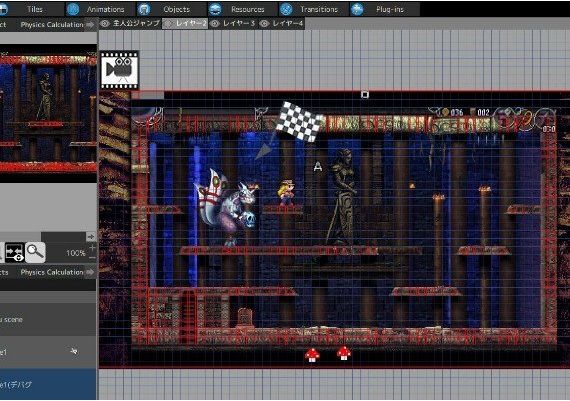Open upper Physics Calculation tab
Image resolution: width=570 pixels, height=401 pixels.
[x=52, y=25]
